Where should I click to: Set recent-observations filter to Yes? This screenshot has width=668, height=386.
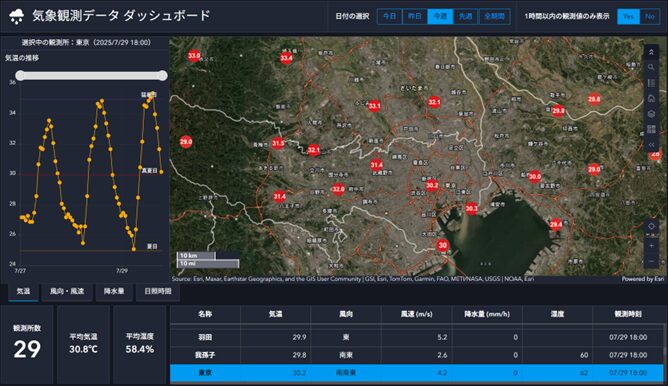coord(628,17)
